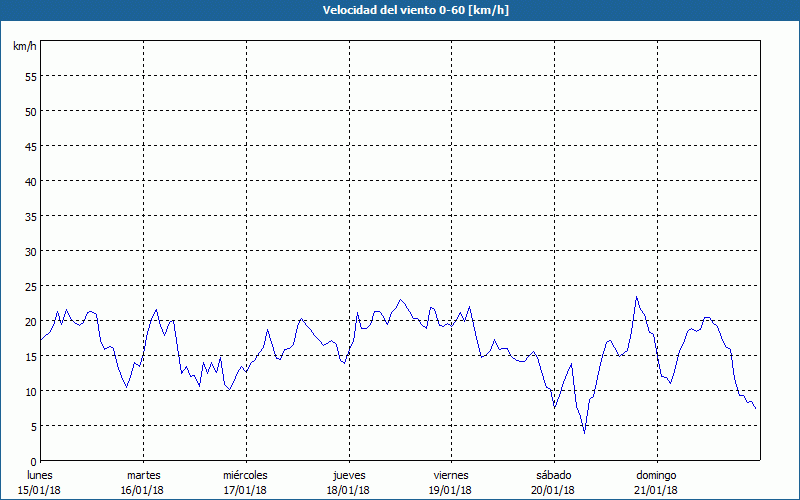Pick the "viernes" day label

(x=451, y=475)
